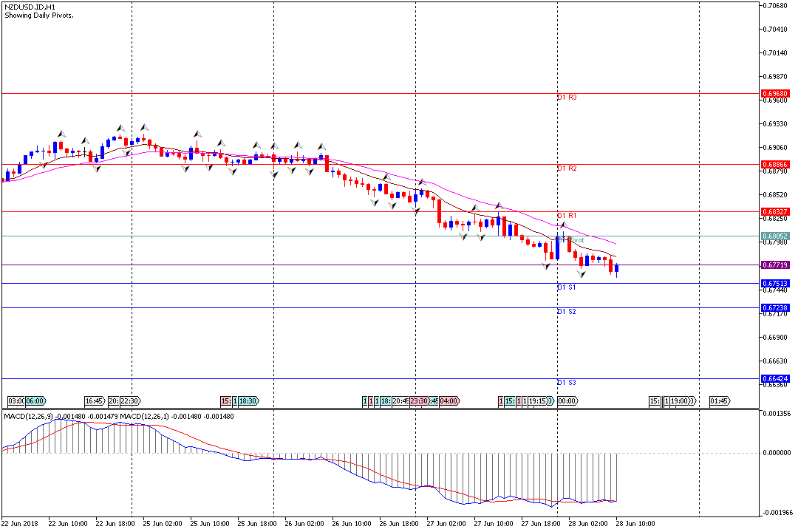Click the pink 23:30 event marker

tap(419, 401)
